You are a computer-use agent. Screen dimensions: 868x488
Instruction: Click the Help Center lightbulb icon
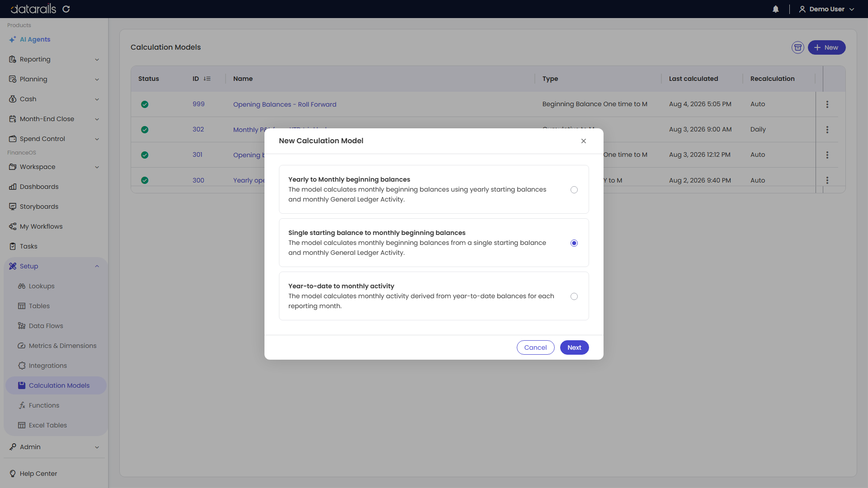point(13,474)
